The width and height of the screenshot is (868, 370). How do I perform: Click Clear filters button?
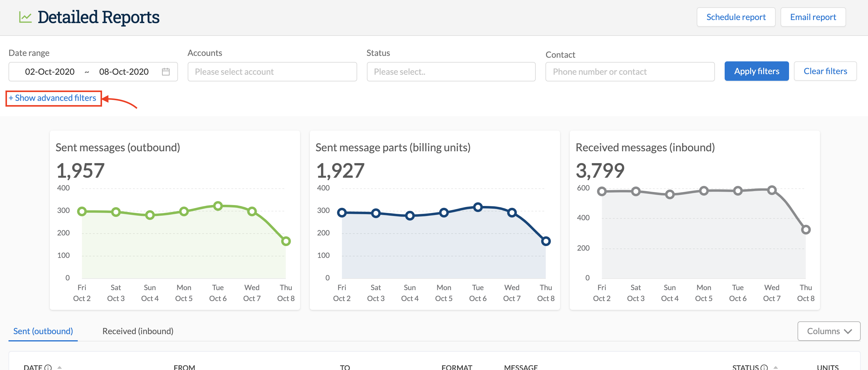[x=825, y=71]
